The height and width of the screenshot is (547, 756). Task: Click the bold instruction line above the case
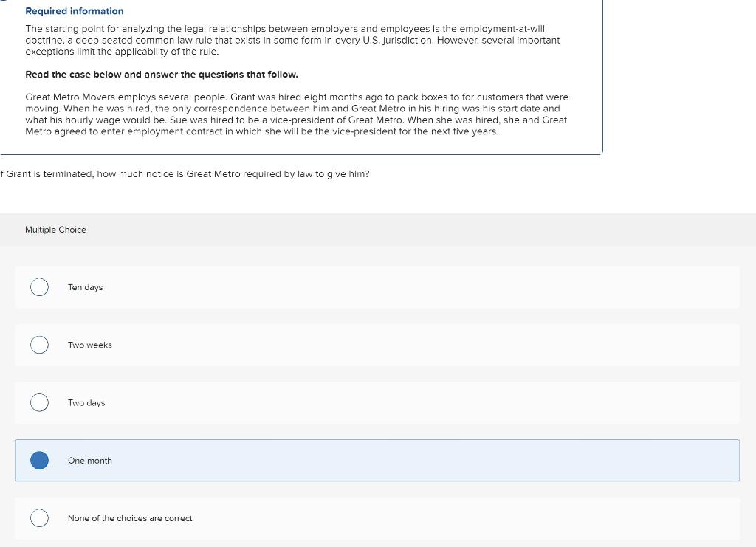pos(161,74)
